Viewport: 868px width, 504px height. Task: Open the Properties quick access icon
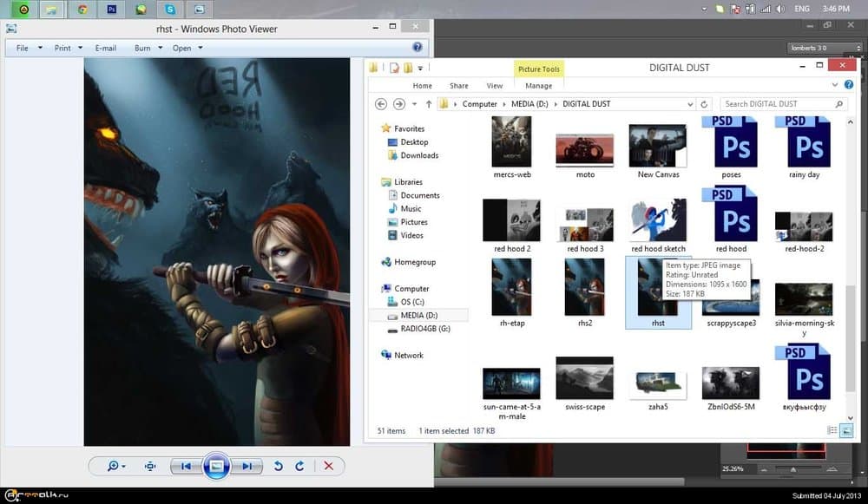pyautogui.click(x=394, y=68)
